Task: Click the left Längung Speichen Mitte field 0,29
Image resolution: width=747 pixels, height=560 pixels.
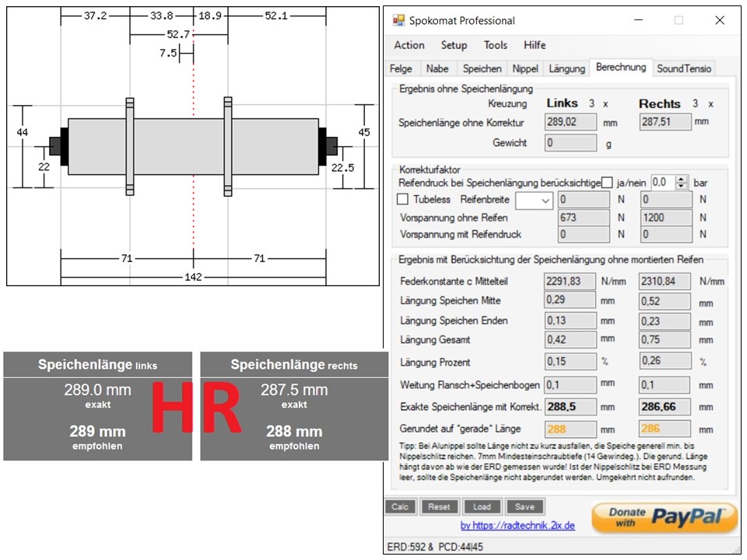Action: (x=570, y=300)
